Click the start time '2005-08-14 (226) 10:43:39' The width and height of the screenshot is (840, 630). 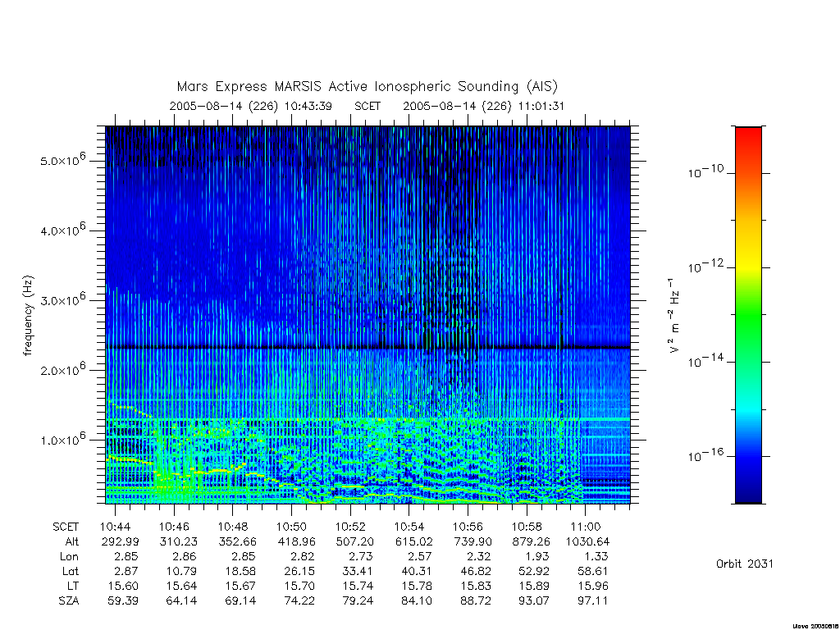tap(251, 106)
